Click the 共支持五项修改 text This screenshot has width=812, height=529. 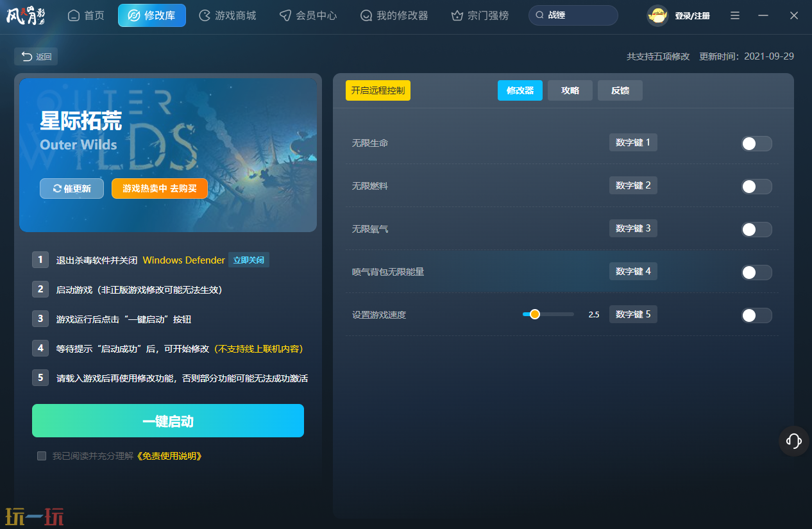[x=658, y=56]
